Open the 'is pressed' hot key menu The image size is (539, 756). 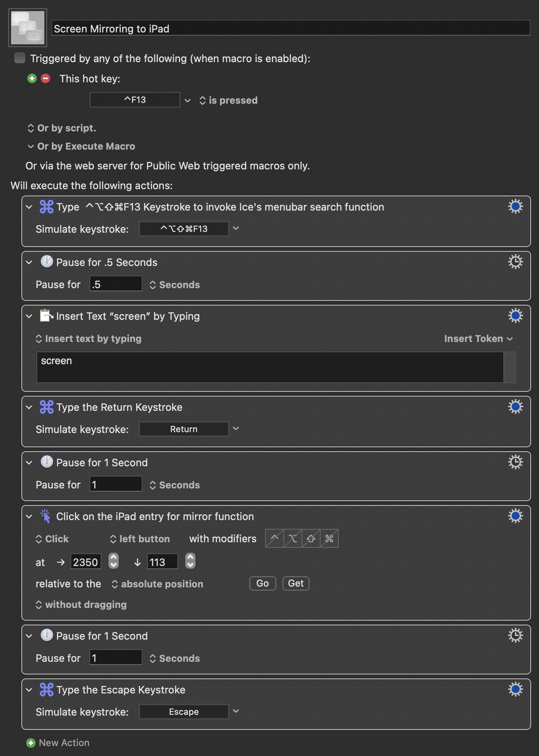click(x=228, y=101)
